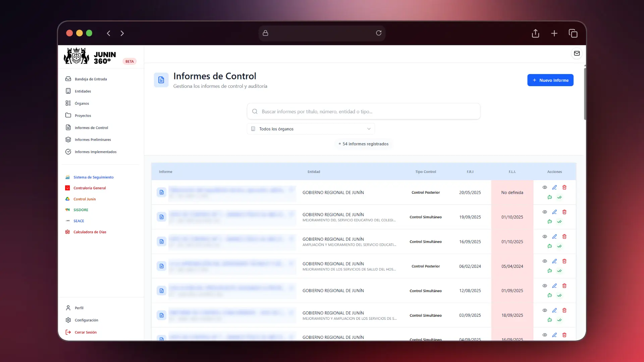Viewport: 644px width, 362px height.
Task: Open the Sistema de Seguimiento chart icon
Action: tap(67, 177)
